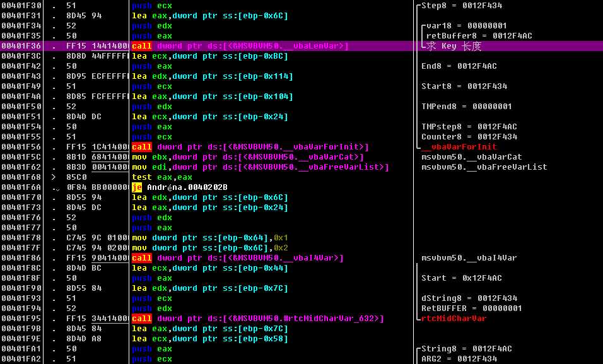The height and width of the screenshot is (364, 603).
Task: Select the test eax,eax instruction
Action: pos(162,177)
